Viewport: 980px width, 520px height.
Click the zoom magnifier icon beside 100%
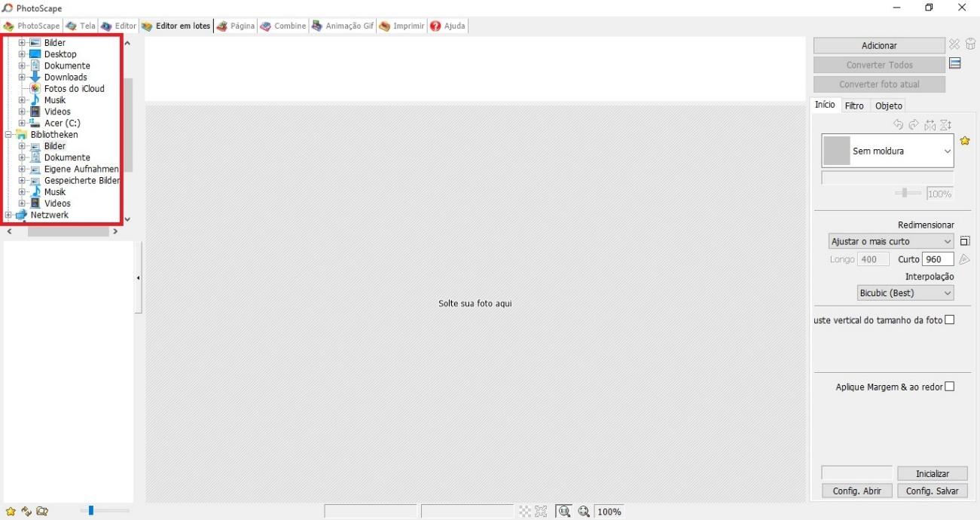(584, 512)
